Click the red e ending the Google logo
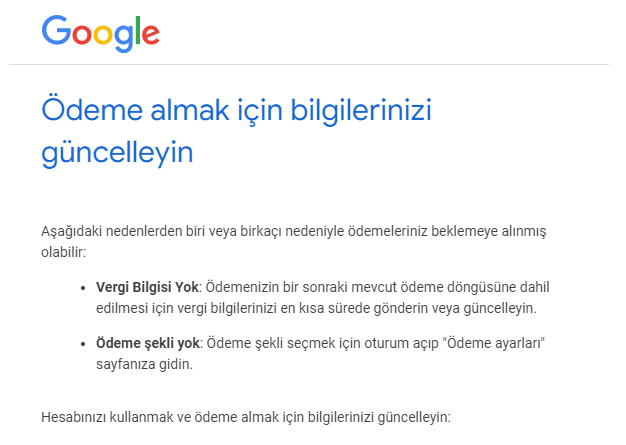The image size is (626, 445). 151,34
